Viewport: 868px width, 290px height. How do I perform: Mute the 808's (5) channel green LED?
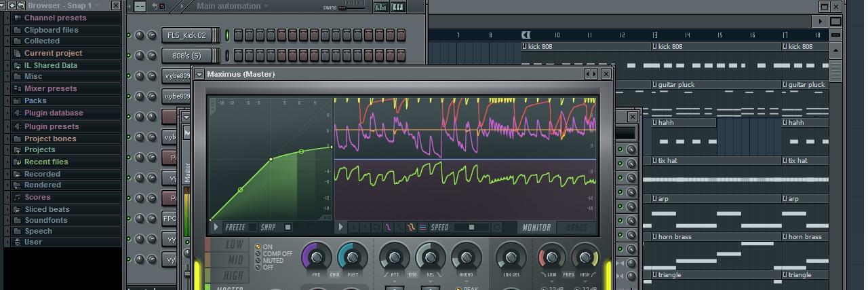point(129,56)
